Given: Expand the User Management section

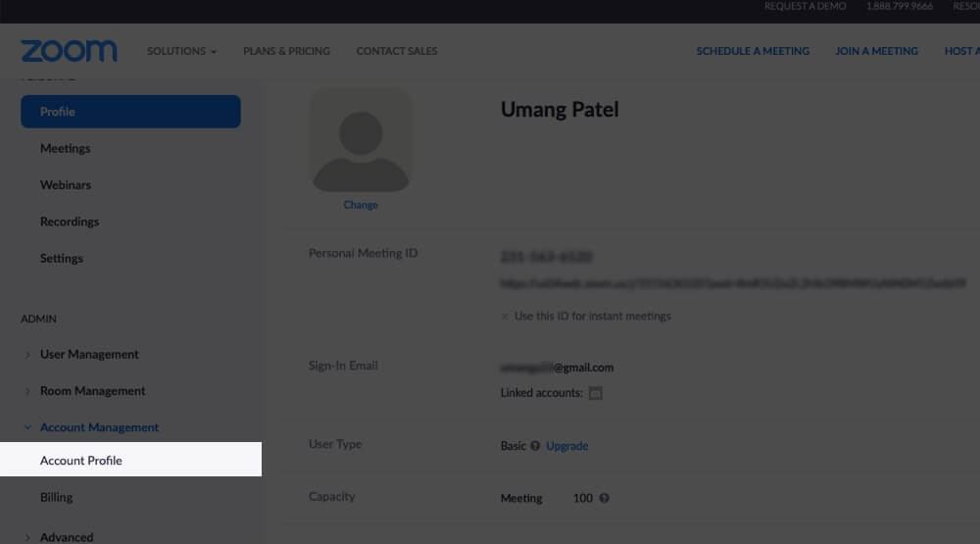Looking at the screenshot, I should (89, 355).
